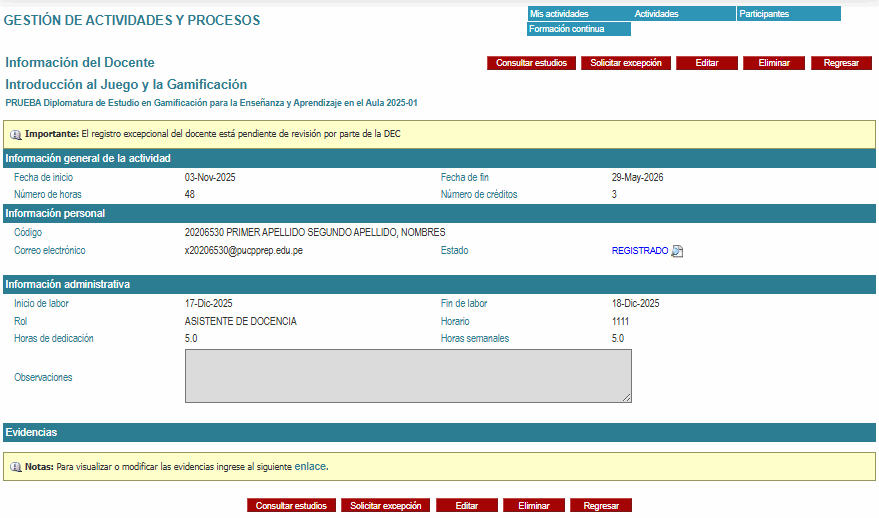Click Regresar button in the header row
Screen dimensions: 879x518
[x=841, y=63]
